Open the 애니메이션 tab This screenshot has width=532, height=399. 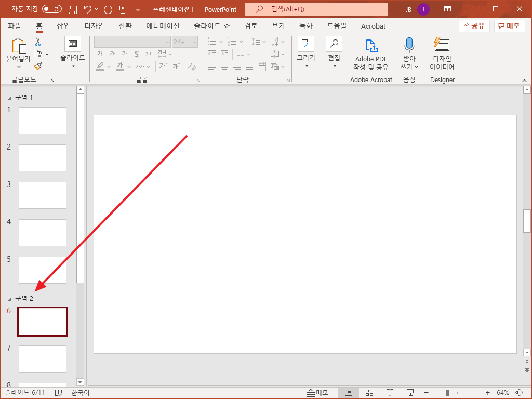(x=163, y=26)
